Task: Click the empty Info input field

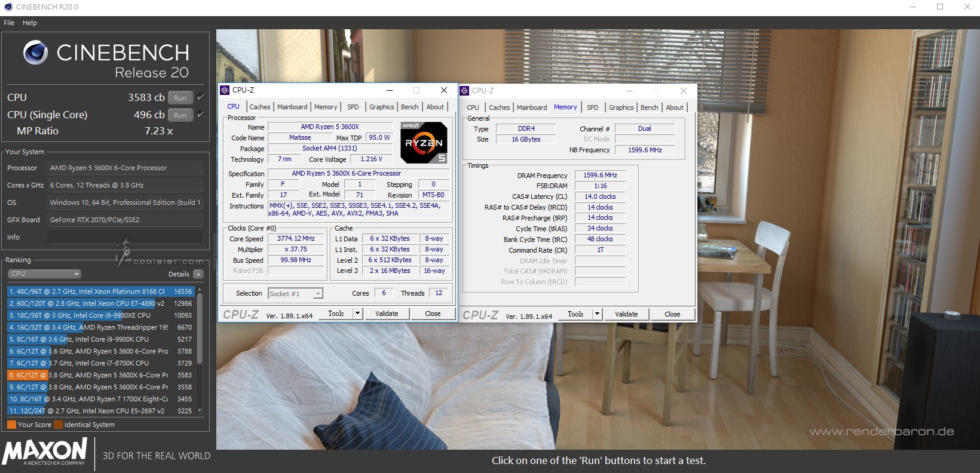Action: click(125, 237)
